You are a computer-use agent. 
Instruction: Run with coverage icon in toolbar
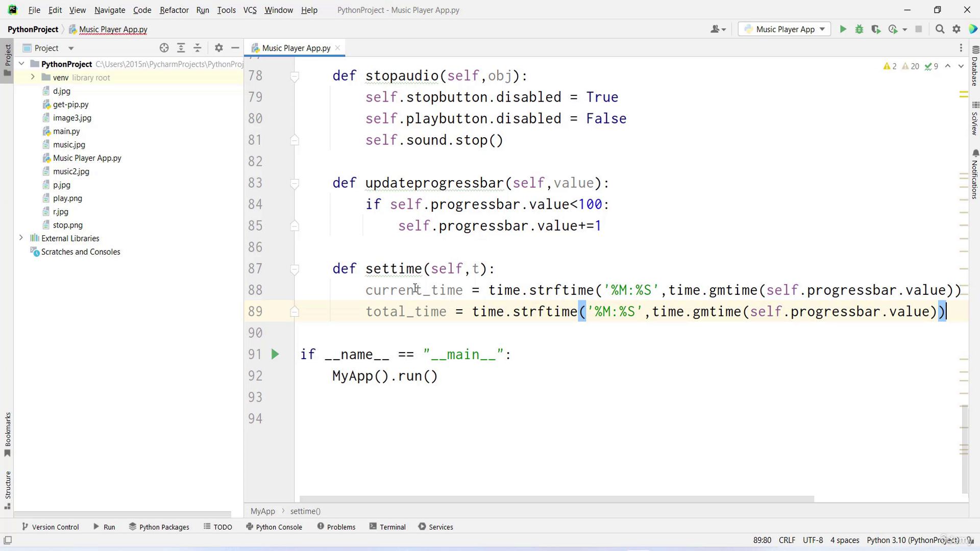point(876,29)
